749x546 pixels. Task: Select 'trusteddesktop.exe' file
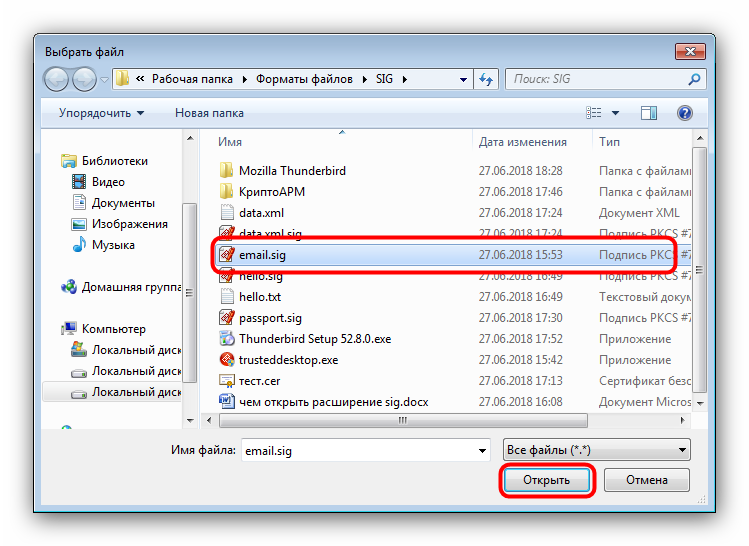(x=289, y=360)
